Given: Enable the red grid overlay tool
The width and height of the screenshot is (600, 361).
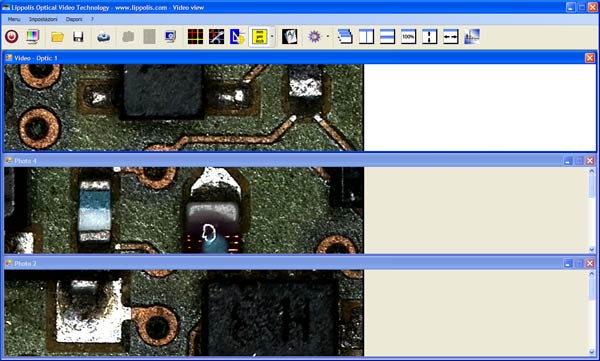Looking at the screenshot, I should point(195,37).
